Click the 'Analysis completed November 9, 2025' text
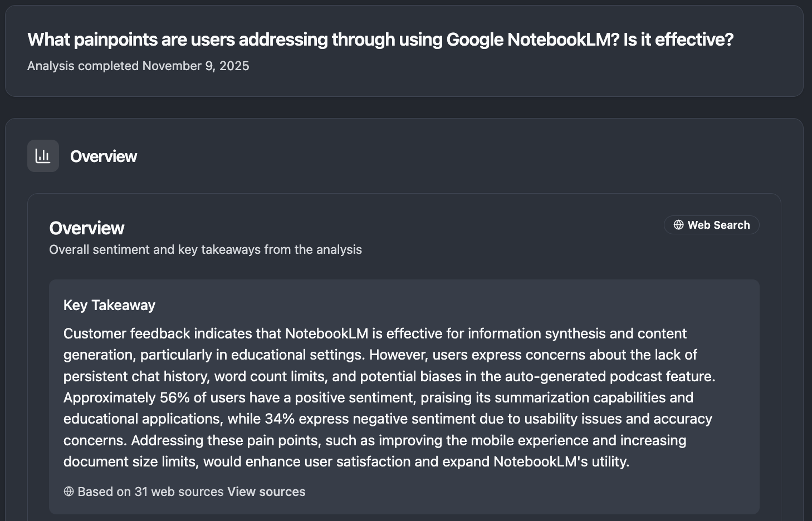The image size is (812, 521). point(138,66)
